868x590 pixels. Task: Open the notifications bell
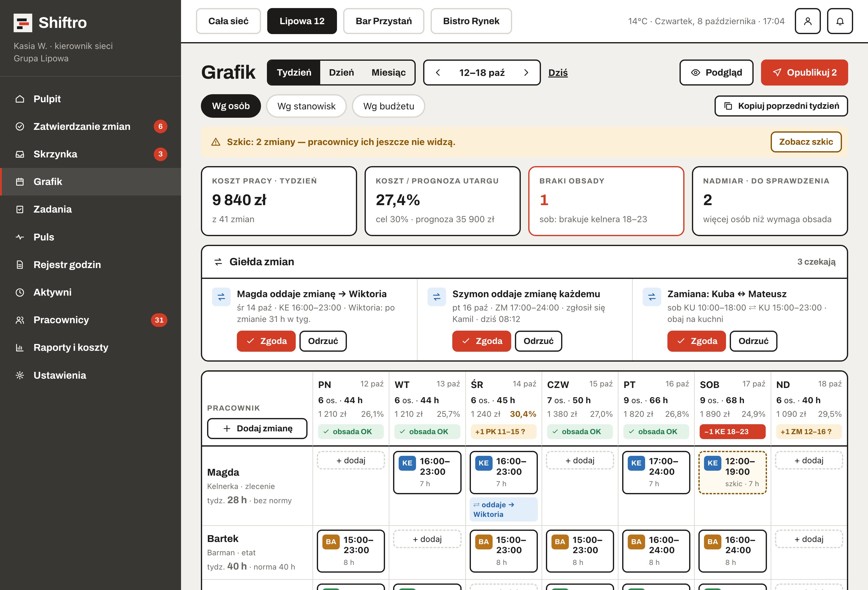[x=839, y=21]
